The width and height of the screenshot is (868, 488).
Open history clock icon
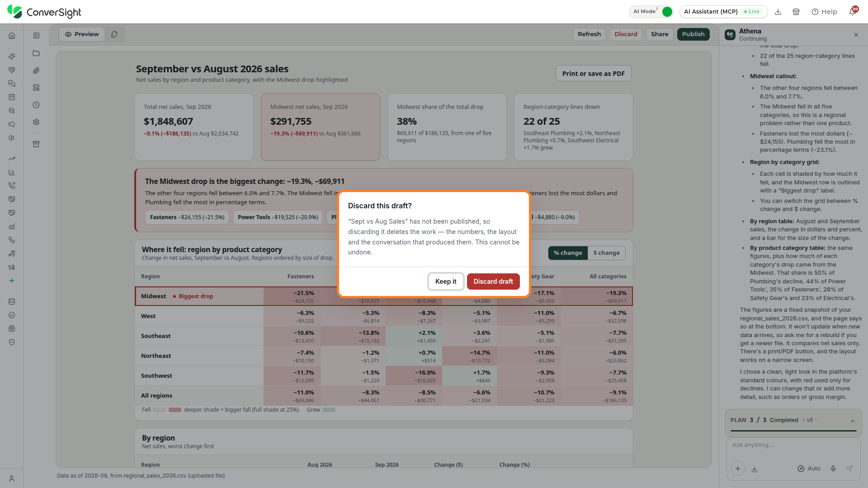[x=36, y=105]
